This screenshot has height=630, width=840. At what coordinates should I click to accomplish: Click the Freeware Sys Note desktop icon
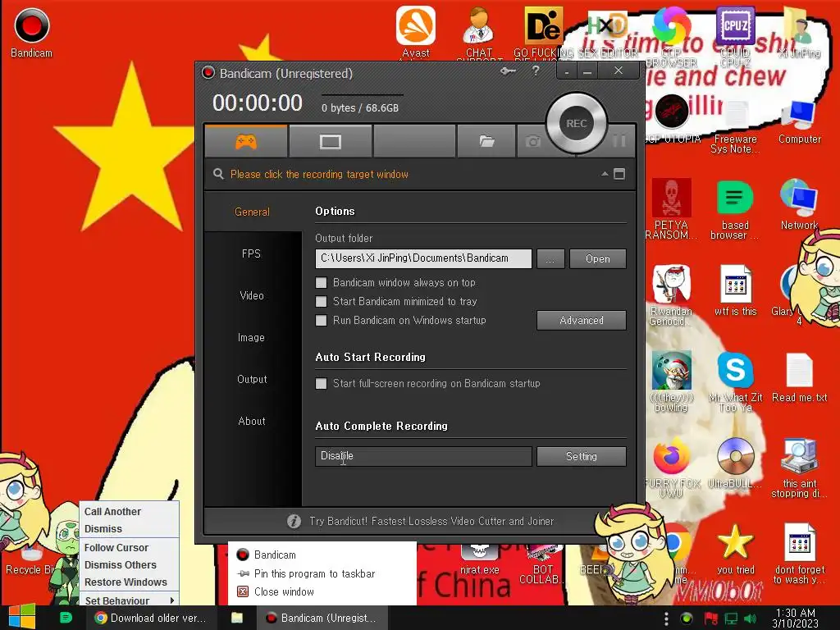735,127
